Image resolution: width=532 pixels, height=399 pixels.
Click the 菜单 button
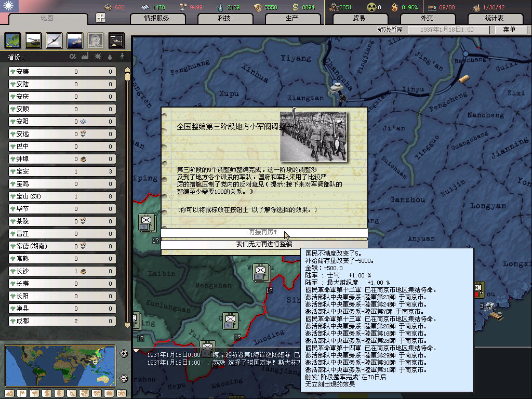click(509, 30)
